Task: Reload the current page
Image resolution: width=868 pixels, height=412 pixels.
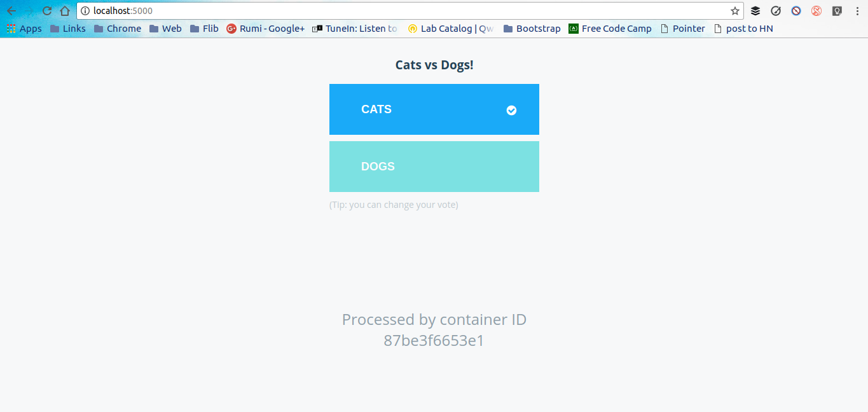Action: pos(47,11)
